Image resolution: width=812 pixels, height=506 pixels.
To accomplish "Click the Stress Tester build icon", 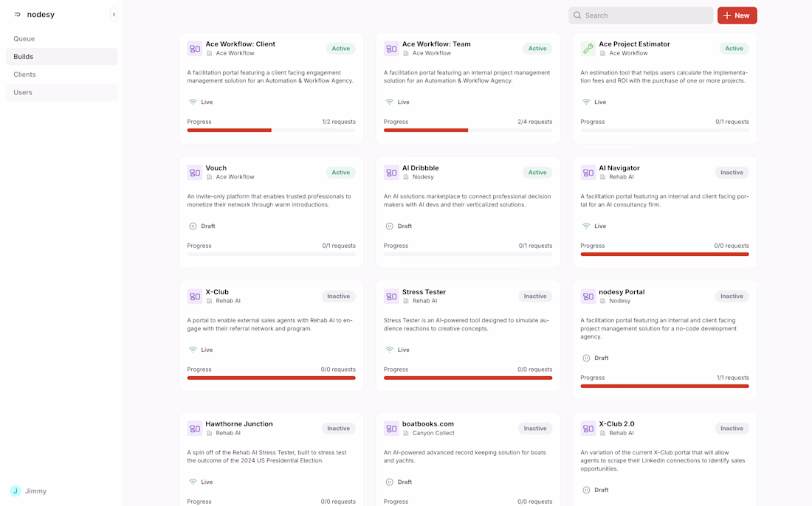I will 391,297.
